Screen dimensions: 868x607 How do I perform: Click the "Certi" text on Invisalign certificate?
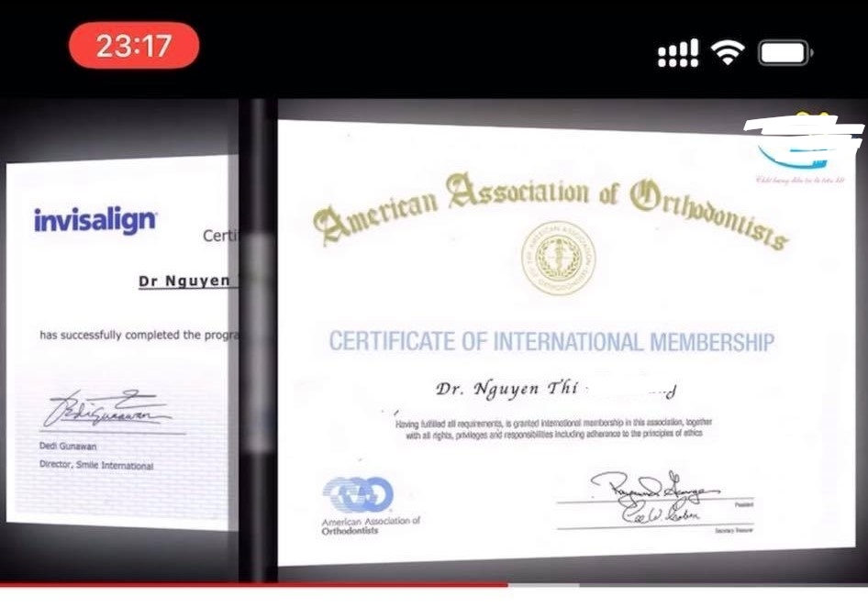point(220,236)
